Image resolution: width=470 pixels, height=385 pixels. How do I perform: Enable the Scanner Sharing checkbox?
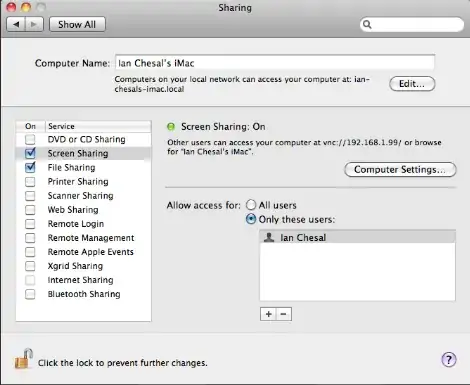30,196
